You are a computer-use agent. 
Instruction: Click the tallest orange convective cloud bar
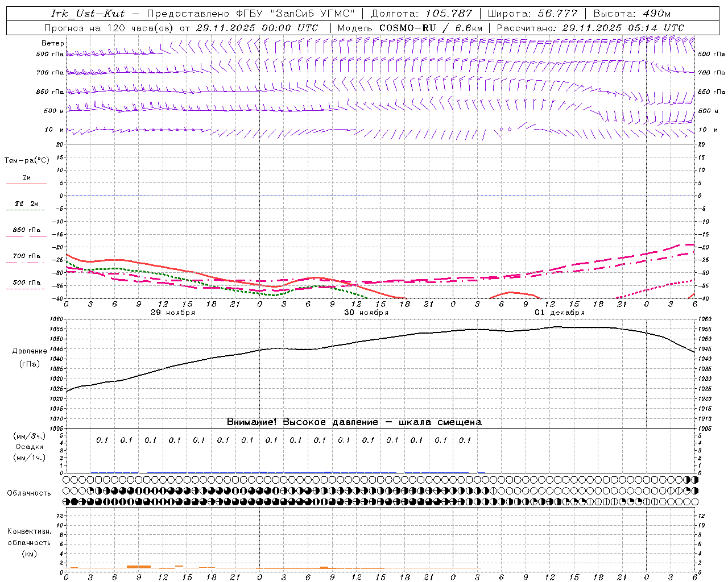click(138, 566)
